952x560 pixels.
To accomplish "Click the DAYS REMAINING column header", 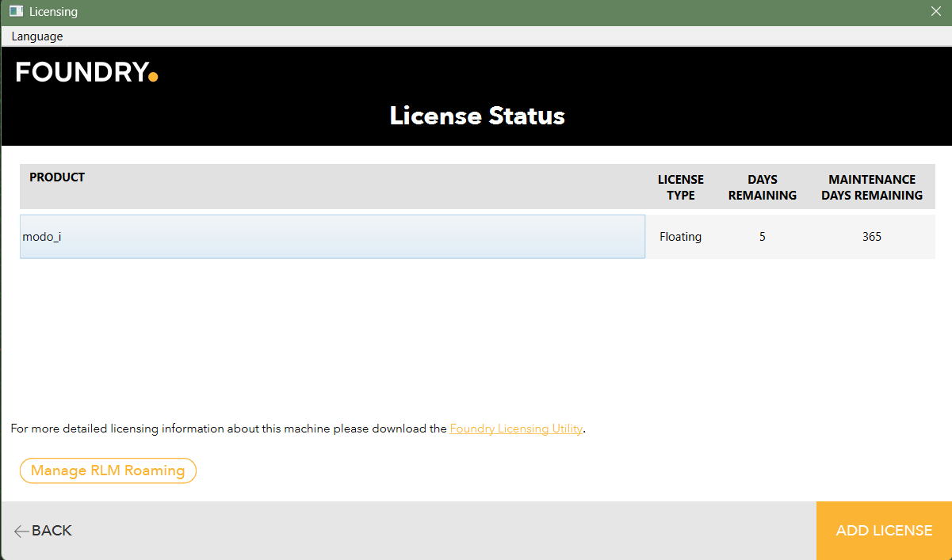I will tap(763, 187).
